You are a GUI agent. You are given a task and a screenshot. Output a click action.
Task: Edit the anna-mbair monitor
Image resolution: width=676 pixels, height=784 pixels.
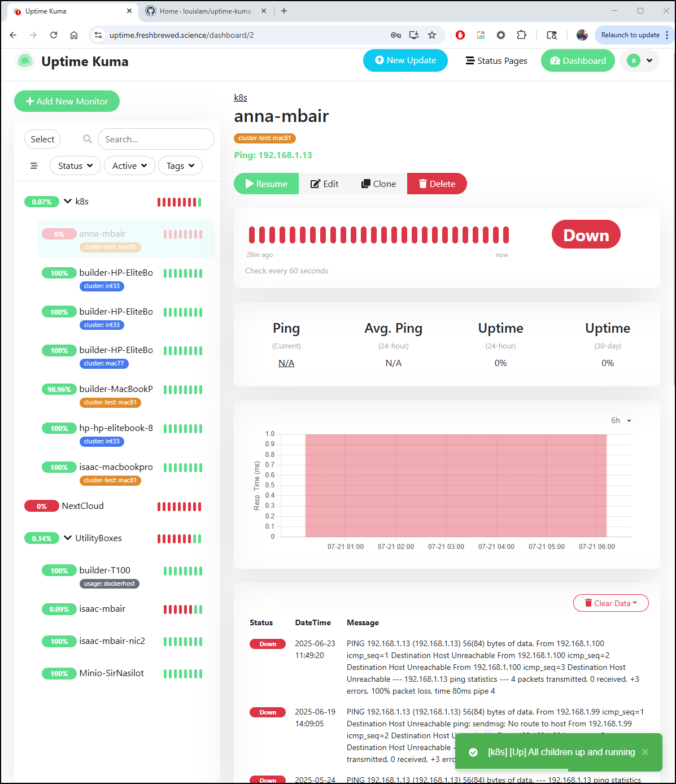[325, 184]
